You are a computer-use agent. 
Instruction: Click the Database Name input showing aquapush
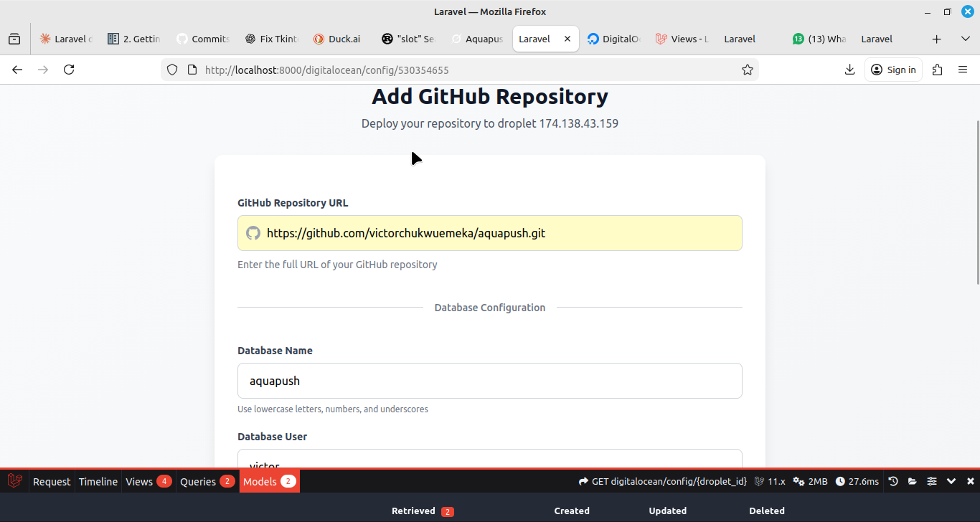[x=490, y=381]
